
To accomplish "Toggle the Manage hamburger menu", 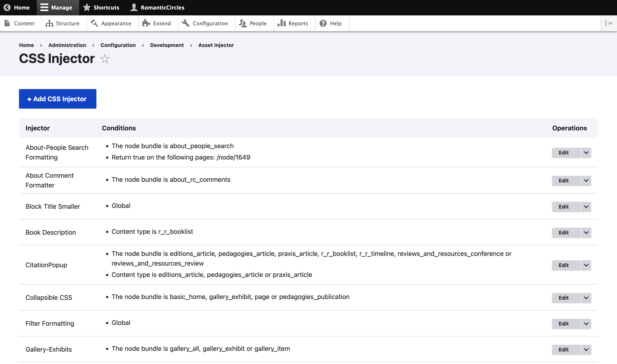I will pos(58,8).
